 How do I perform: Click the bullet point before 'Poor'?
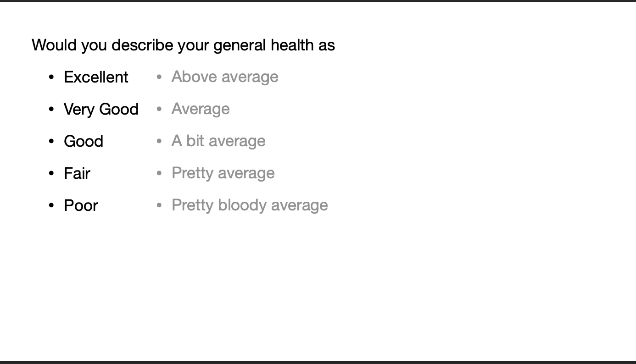tap(51, 205)
